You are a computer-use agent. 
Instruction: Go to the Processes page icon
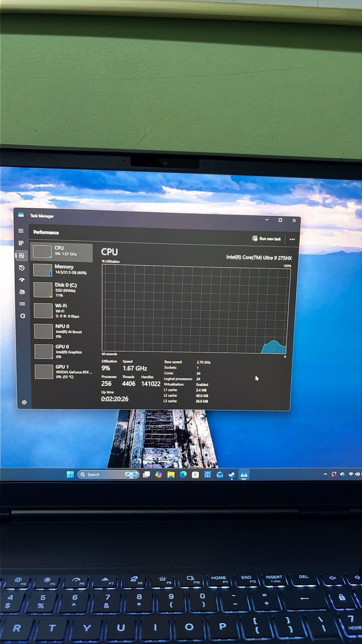[x=21, y=243]
